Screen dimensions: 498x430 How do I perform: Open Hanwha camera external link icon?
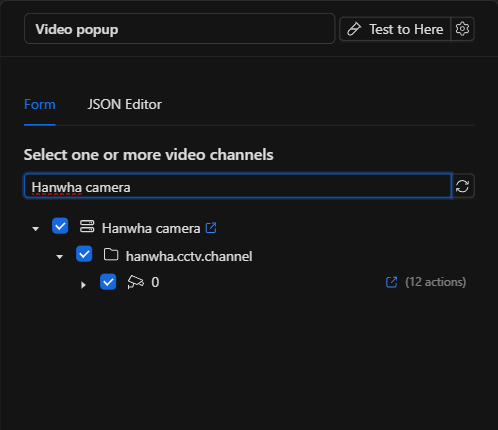tap(211, 228)
